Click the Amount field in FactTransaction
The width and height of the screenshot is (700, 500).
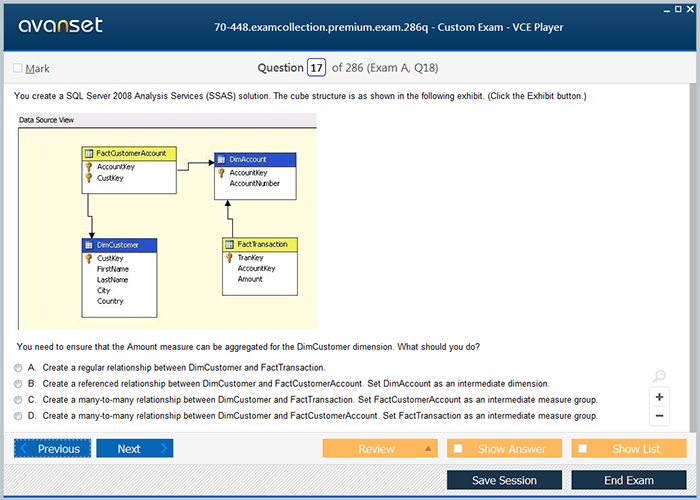pos(250,279)
